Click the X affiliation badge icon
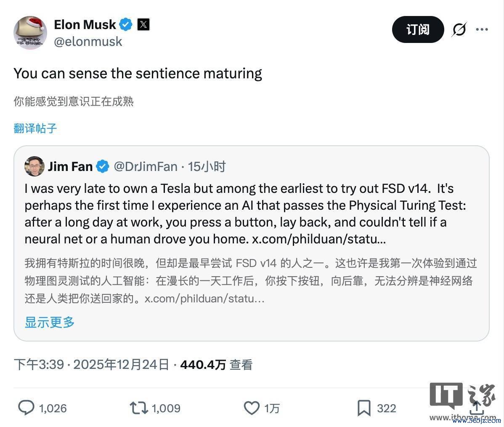The width and height of the screenshot is (504, 427). coord(143,24)
